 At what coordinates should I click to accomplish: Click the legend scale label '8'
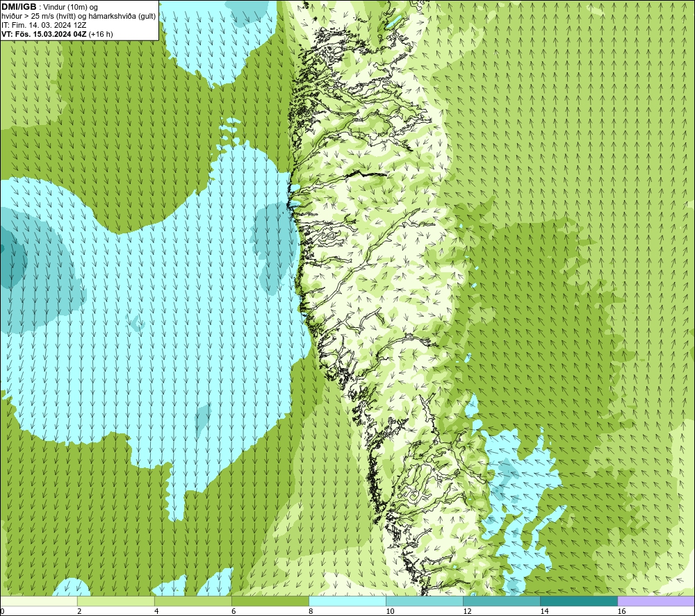pos(311,612)
